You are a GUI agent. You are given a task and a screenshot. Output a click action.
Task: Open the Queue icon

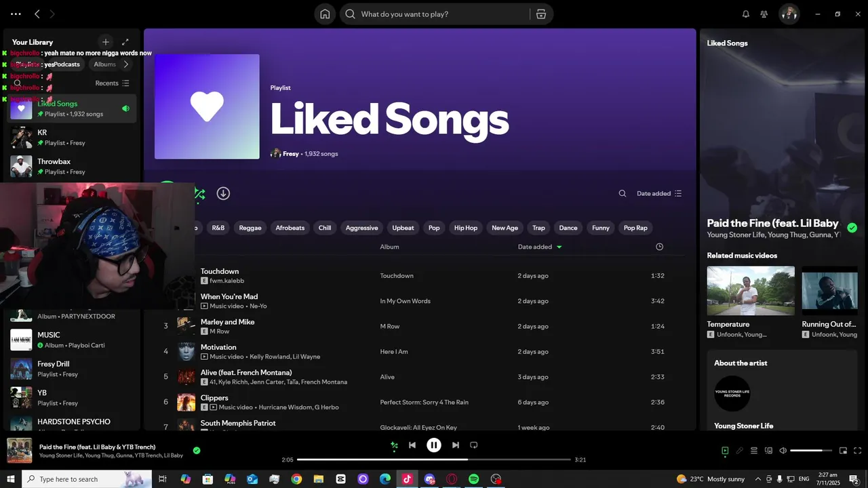click(754, 451)
